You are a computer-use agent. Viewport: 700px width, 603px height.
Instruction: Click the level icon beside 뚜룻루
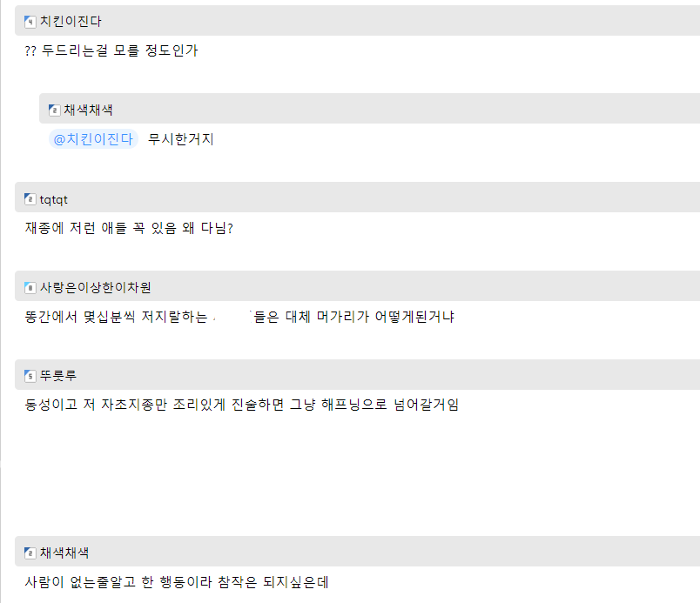(30, 376)
